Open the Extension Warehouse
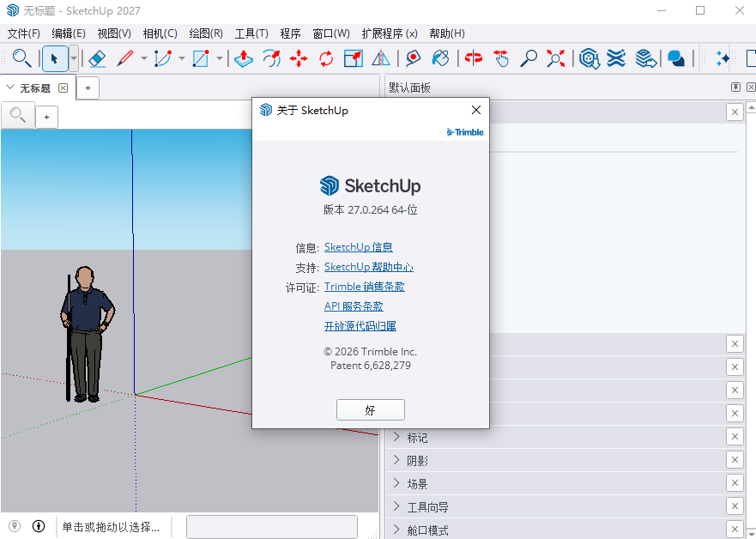 click(x=616, y=59)
